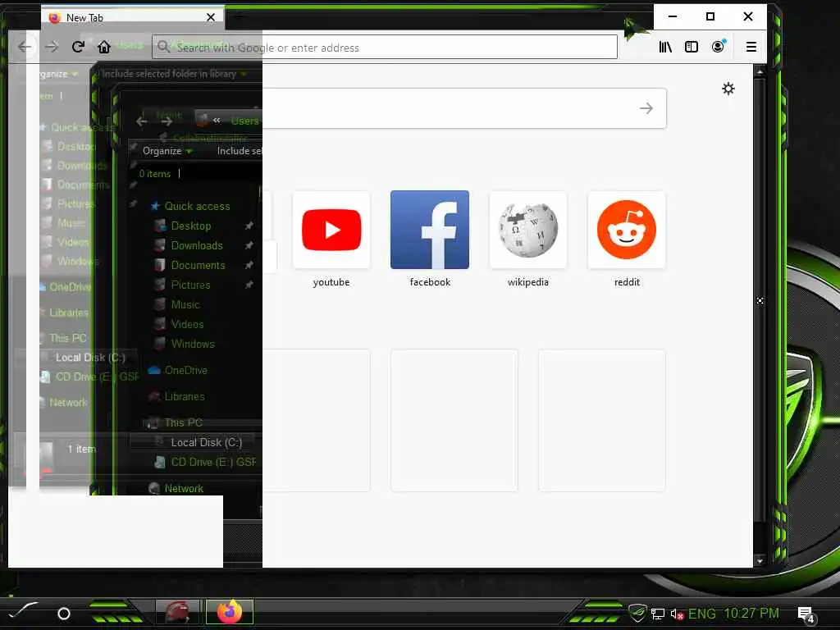Open Firefox Library icon
The width and height of the screenshot is (840, 630).
[x=665, y=47]
